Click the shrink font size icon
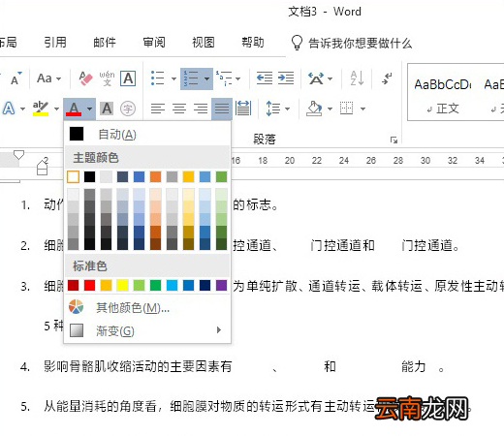 (16, 78)
